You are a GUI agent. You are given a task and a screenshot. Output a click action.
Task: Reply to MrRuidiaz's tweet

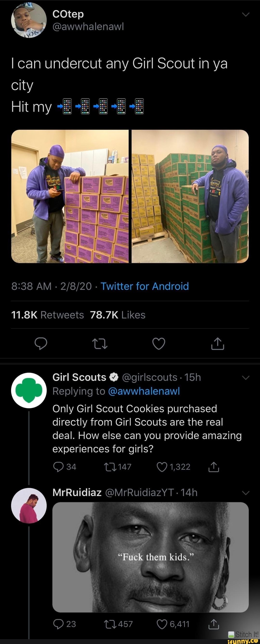58,624
